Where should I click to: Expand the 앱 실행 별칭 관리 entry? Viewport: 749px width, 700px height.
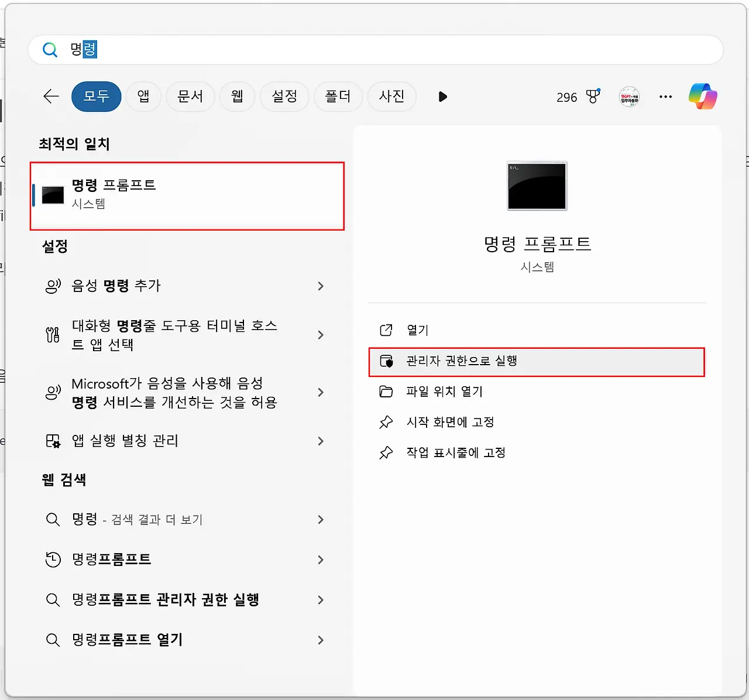point(186,441)
